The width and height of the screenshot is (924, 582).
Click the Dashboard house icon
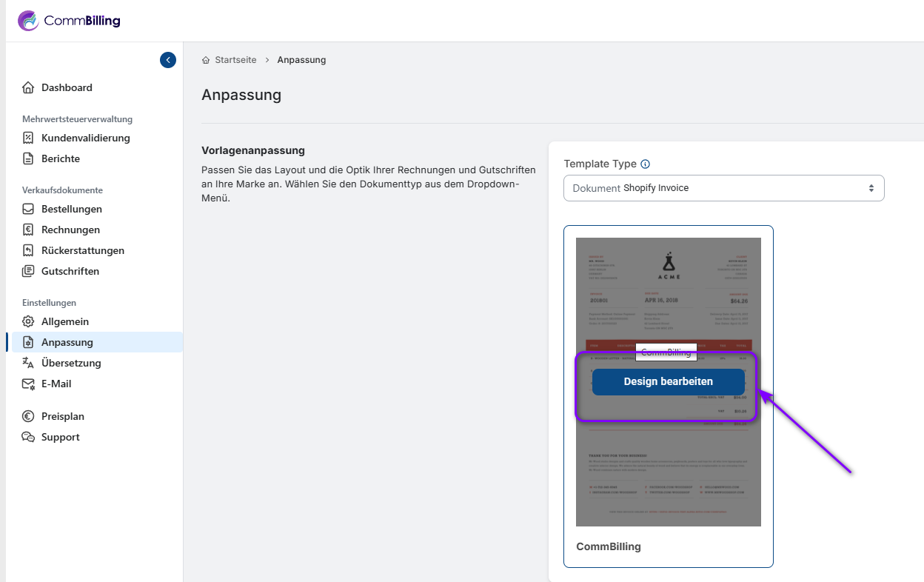[x=28, y=87]
